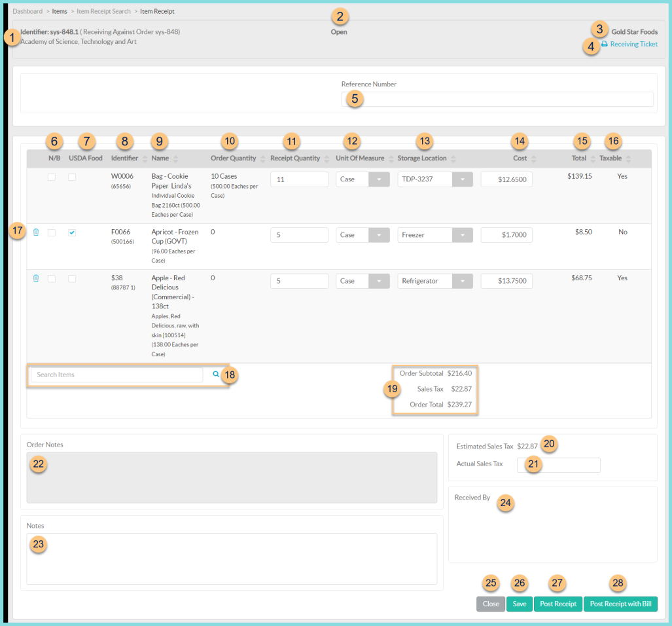Click the printer icon beside Receiving Ticket

click(603, 44)
